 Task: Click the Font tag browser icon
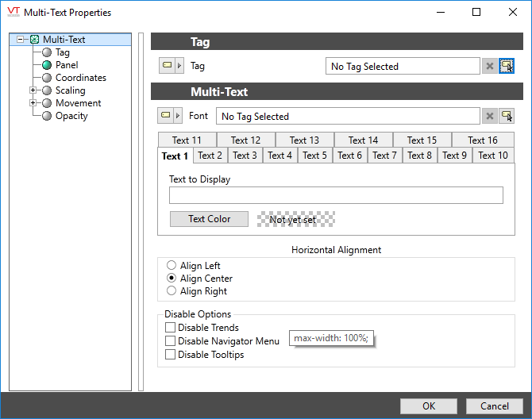[506, 117]
